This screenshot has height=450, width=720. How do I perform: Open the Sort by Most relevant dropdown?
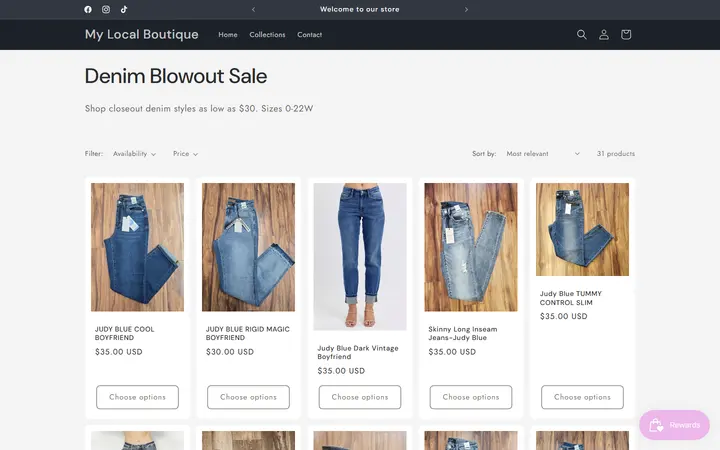543,154
